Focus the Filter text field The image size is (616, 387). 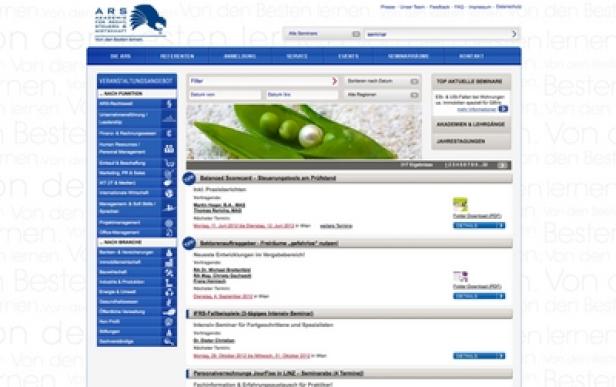(x=260, y=81)
